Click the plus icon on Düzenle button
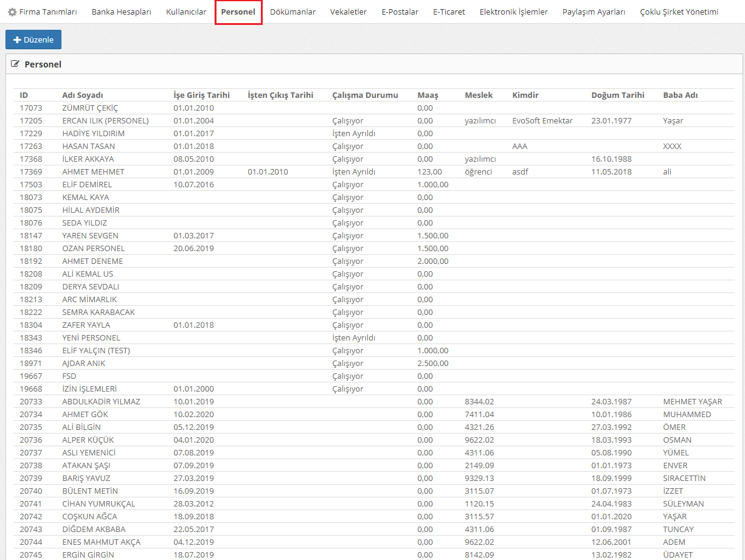745x560 pixels. [x=17, y=40]
